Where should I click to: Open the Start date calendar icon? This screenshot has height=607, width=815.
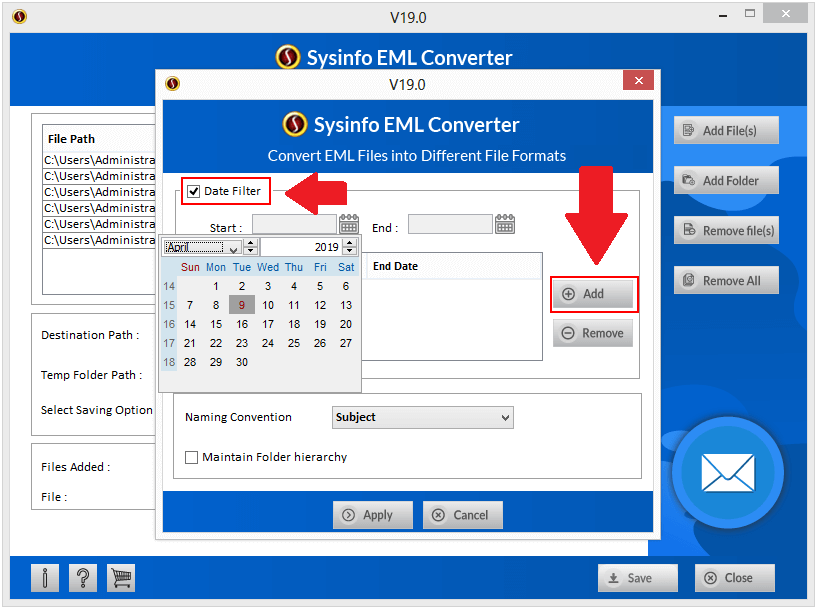(349, 224)
